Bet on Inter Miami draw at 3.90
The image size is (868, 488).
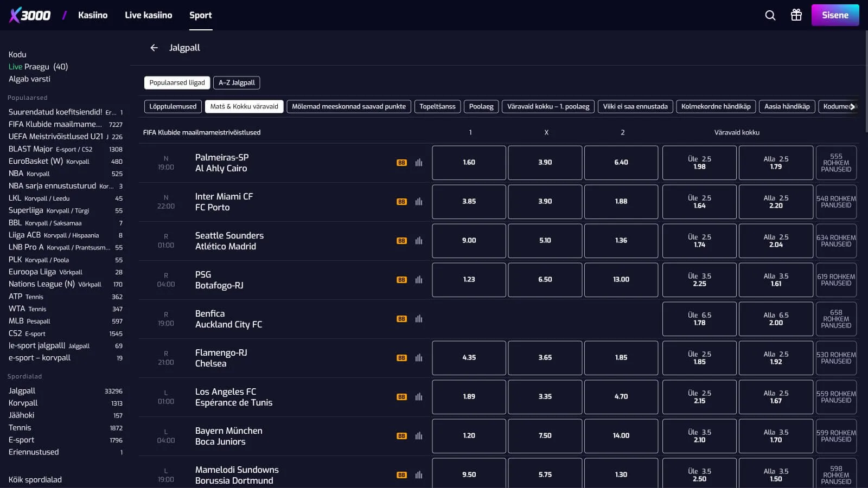(x=545, y=202)
